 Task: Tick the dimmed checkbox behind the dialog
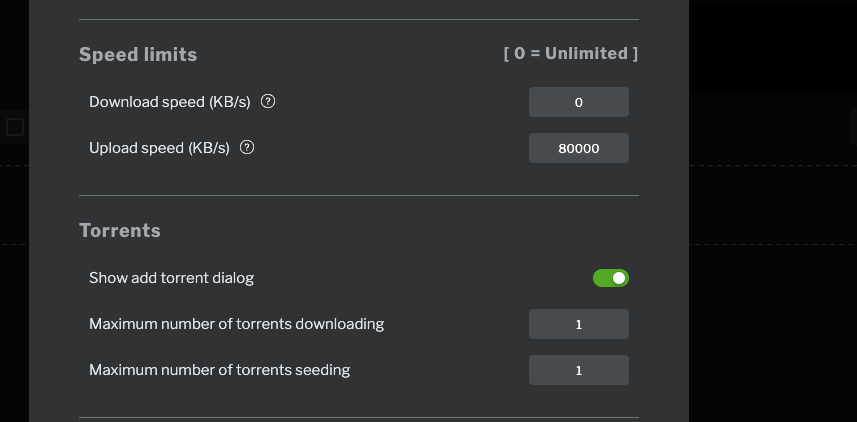coord(15,127)
